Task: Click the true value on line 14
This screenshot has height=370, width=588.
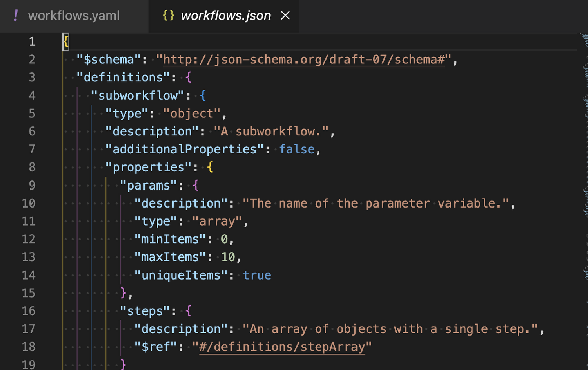Action: (x=257, y=275)
